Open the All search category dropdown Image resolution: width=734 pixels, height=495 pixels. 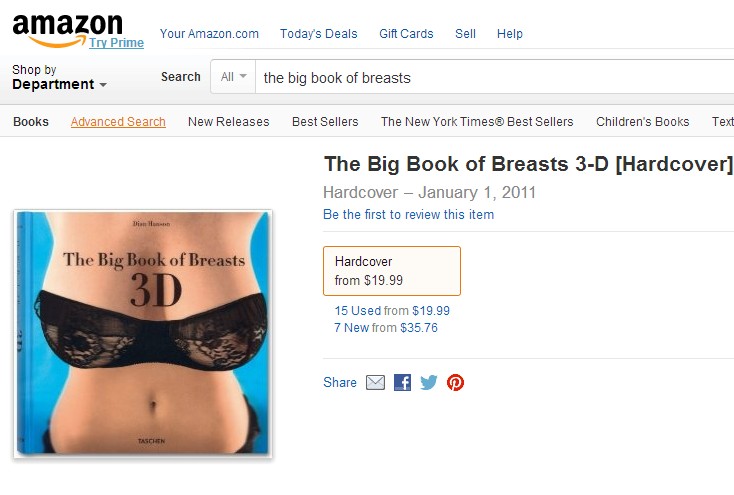(233, 77)
